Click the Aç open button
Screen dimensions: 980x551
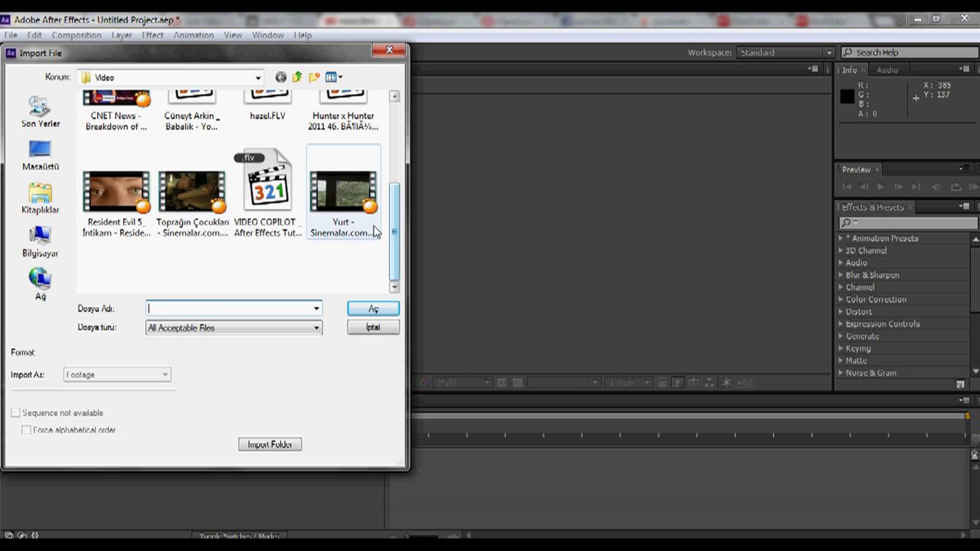point(373,309)
